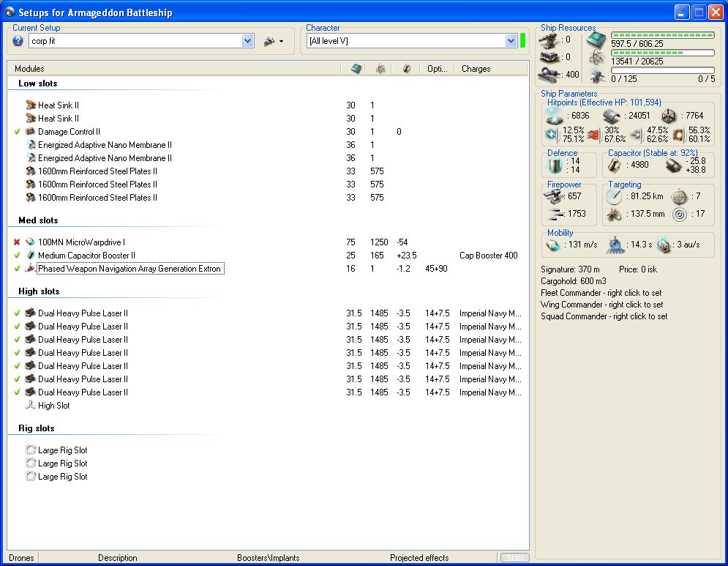Click the armor hitpoints icon 24051
The image size is (728, 566).
pyautogui.click(x=612, y=116)
